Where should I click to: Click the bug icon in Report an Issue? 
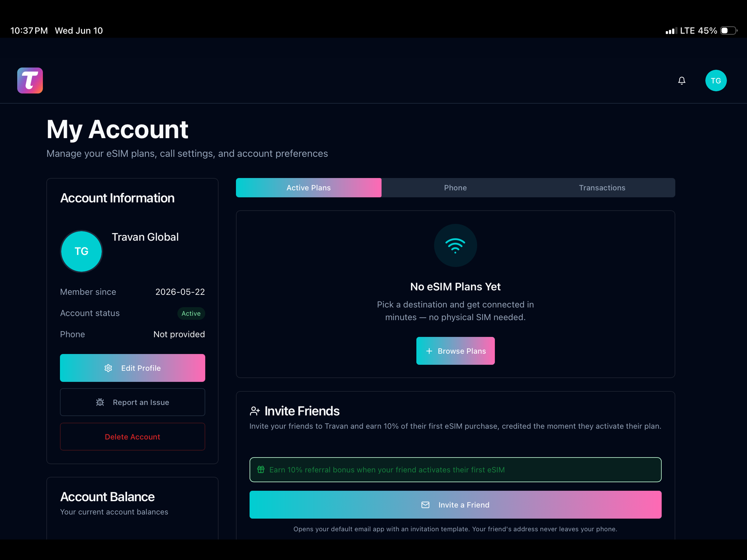(x=100, y=402)
